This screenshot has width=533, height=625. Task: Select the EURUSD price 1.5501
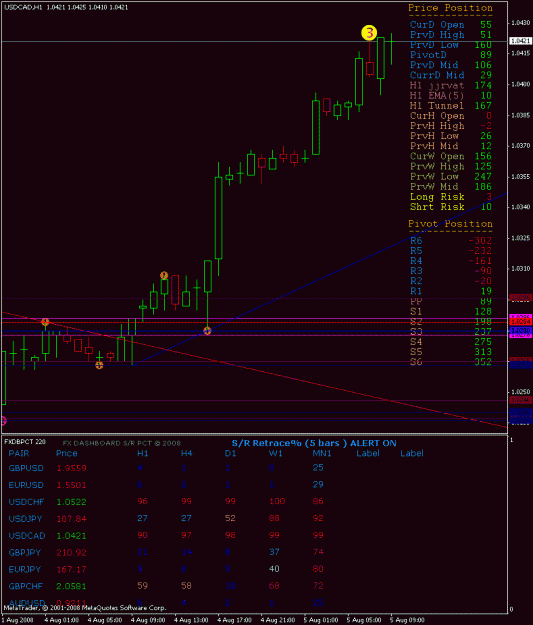point(71,485)
